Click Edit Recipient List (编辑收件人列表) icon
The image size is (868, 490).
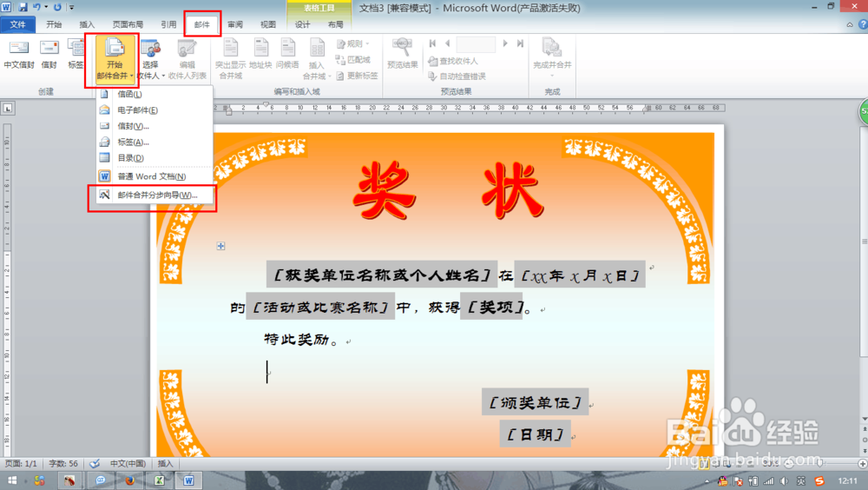click(x=187, y=59)
